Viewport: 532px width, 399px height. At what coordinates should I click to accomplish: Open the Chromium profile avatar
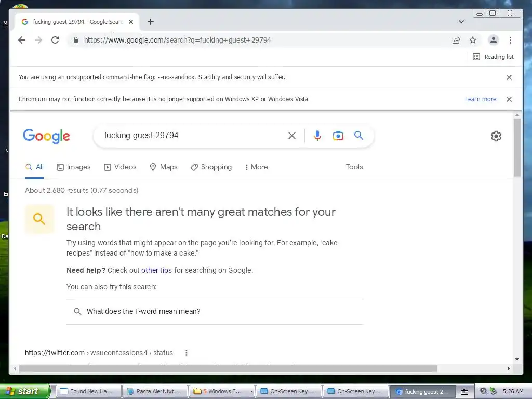click(x=494, y=40)
